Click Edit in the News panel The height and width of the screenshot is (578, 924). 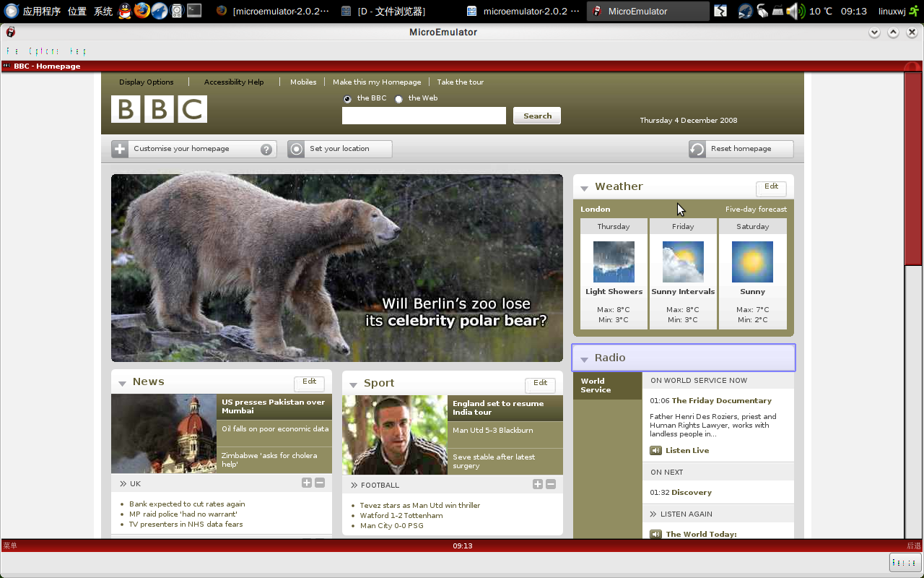click(309, 382)
